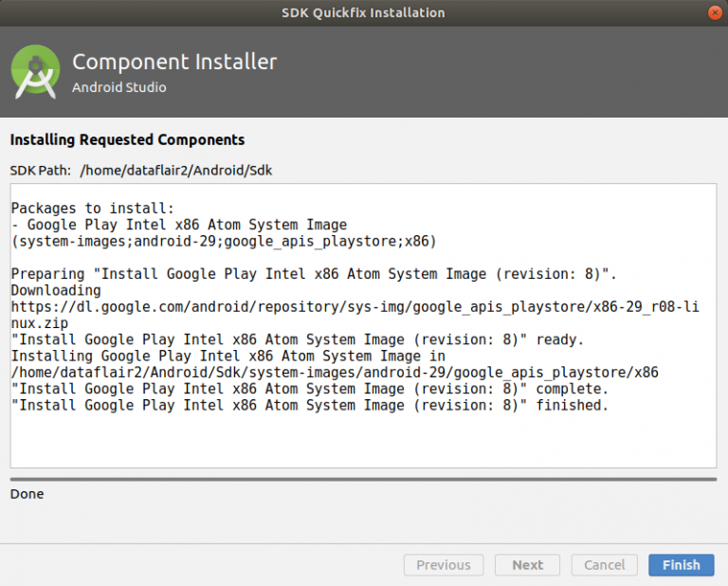Viewport: 728px width, 586px height.
Task: Click the Previous button
Action: (x=444, y=564)
